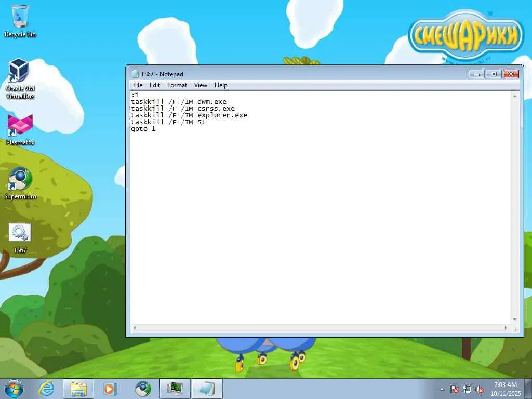This screenshot has width=532, height=399.
Task: Close the TS67 Notepad window
Action: [x=511, y=74]
